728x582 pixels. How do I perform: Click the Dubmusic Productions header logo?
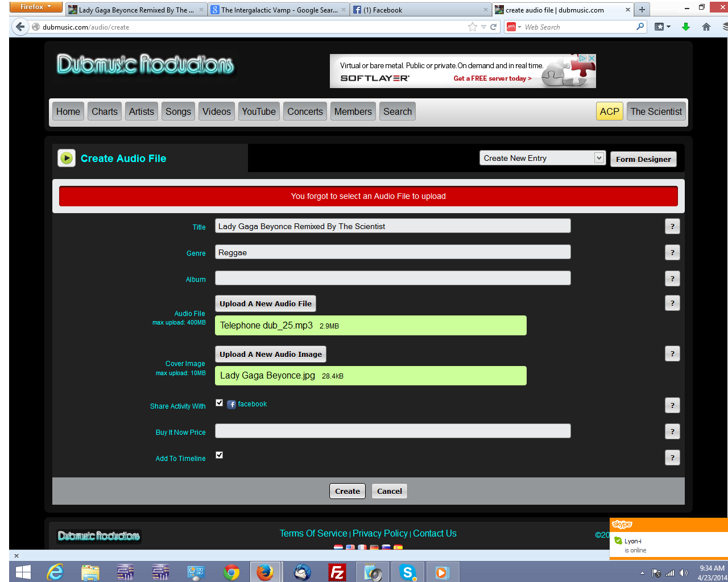(x=145, y=64)
